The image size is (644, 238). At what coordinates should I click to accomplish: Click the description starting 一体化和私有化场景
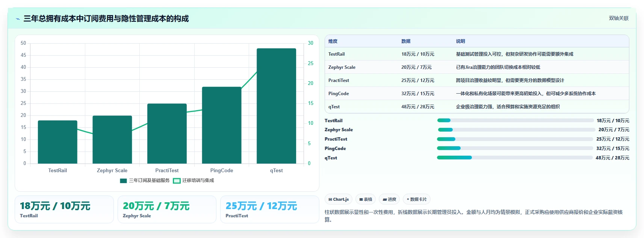coord(526,94)
